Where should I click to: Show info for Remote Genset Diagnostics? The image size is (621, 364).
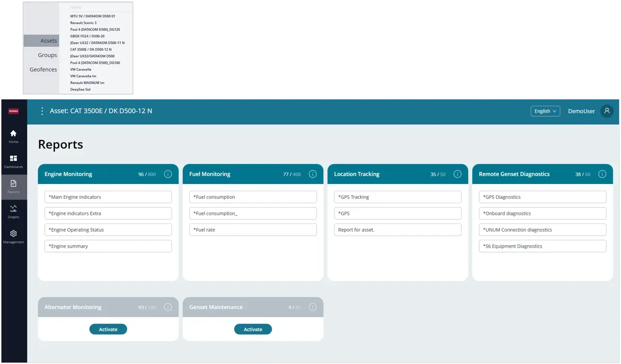(602, 174)
